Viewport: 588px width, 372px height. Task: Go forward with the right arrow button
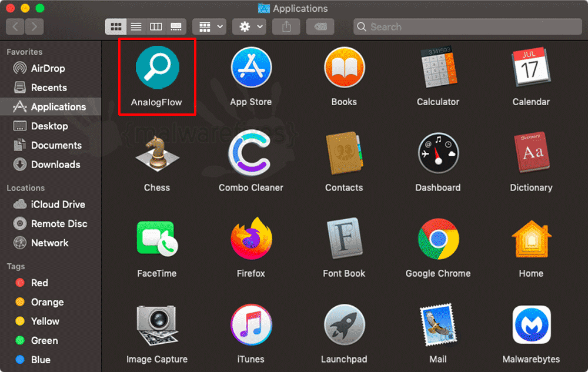[x=34, y=26]
